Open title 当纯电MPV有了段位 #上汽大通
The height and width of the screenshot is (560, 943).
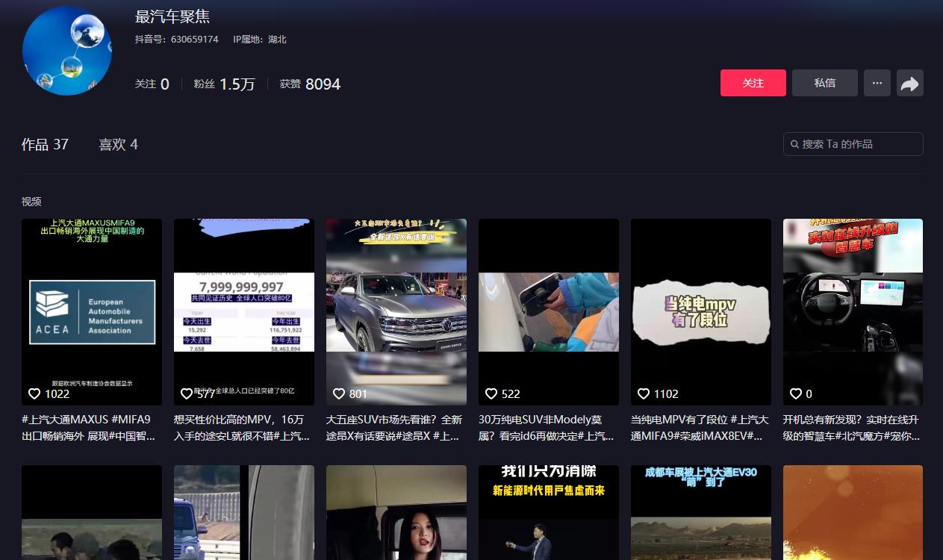point(700,428)
